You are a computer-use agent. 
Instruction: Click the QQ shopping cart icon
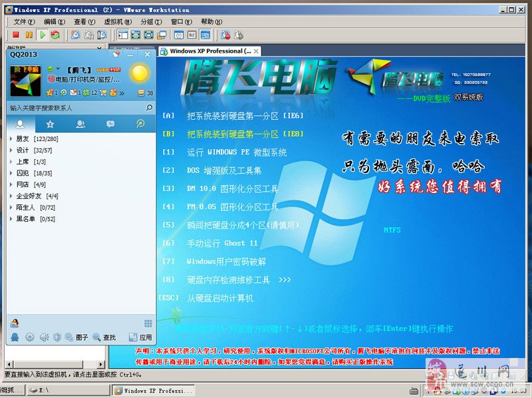(104, 93)
